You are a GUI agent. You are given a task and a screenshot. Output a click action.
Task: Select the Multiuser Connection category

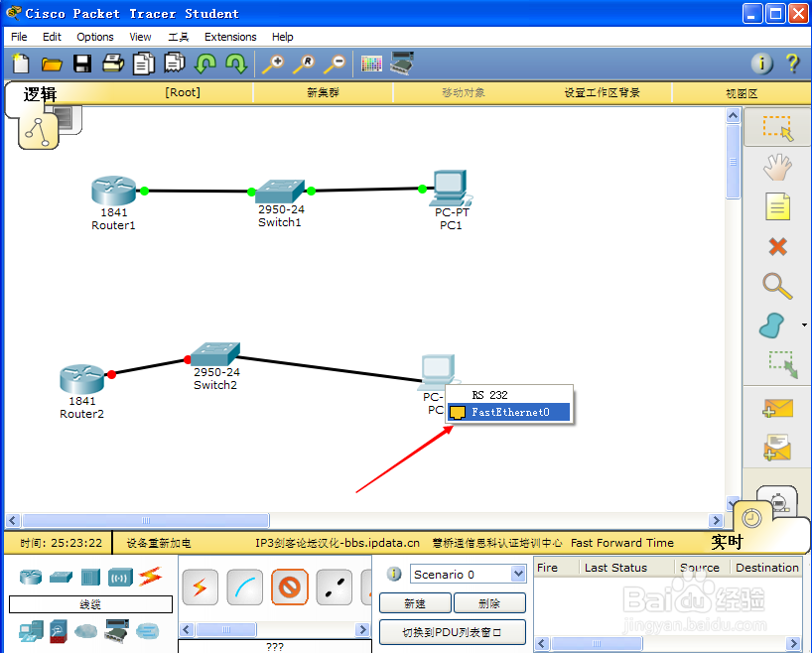pyautogui.click(x=148, y=631)
